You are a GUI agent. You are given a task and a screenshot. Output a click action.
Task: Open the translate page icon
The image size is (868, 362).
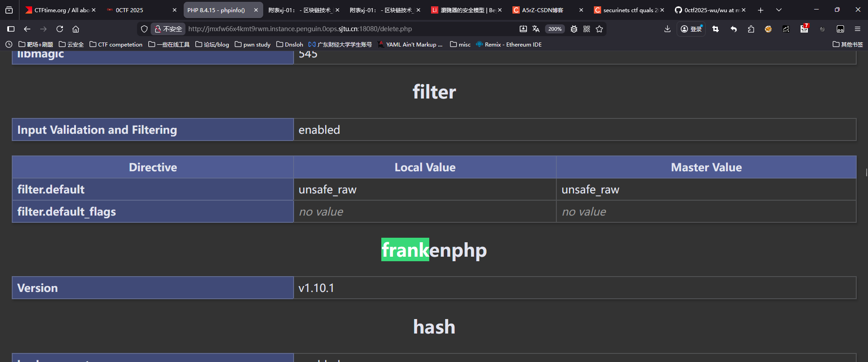pos(536,29)
